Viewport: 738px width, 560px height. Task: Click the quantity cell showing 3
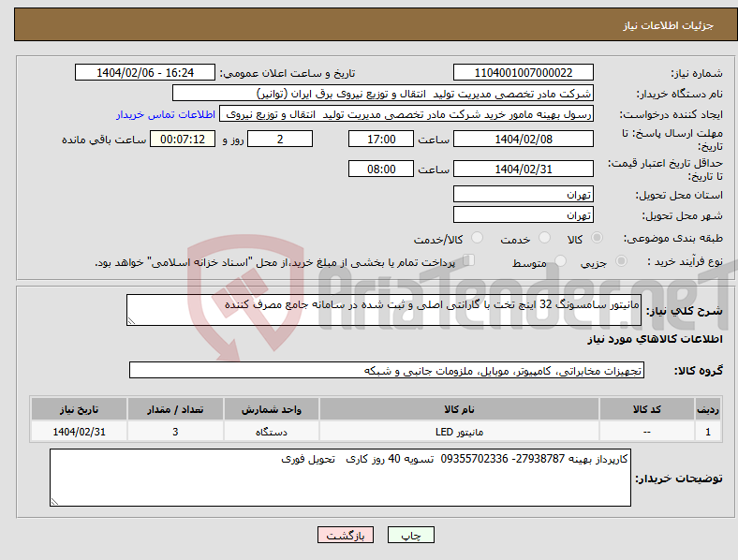click(x=175, y=432)
